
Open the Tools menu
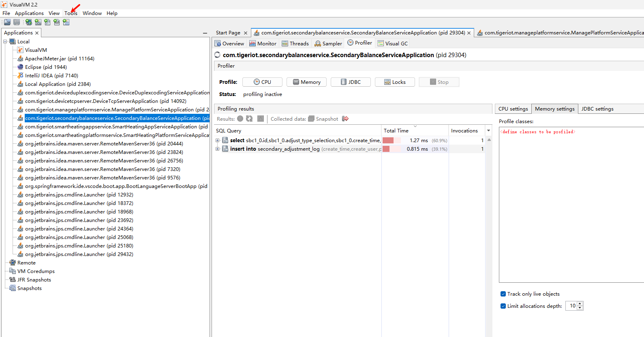click(71, 13)
